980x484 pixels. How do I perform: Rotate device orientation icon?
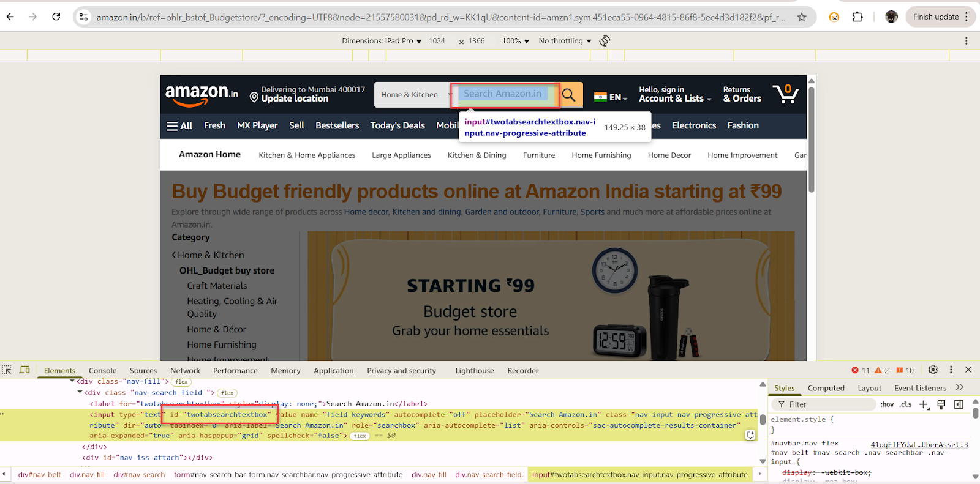coord(605,41)
